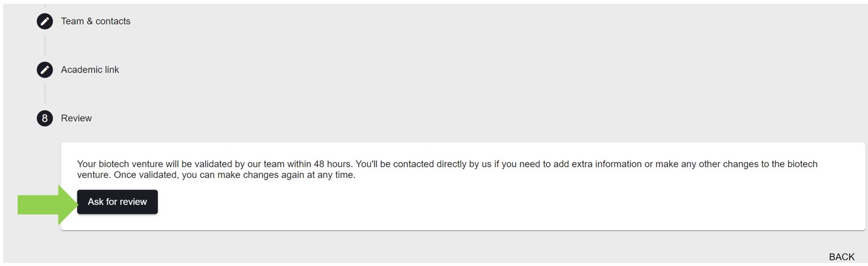
Task: Click connector line above Team & contacts icon
Action: [45, 6]
